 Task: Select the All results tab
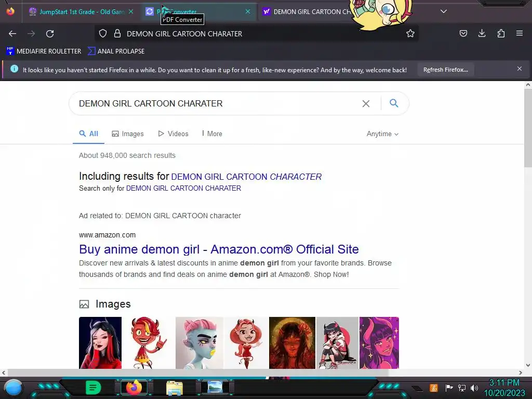(x=88, y=134)
